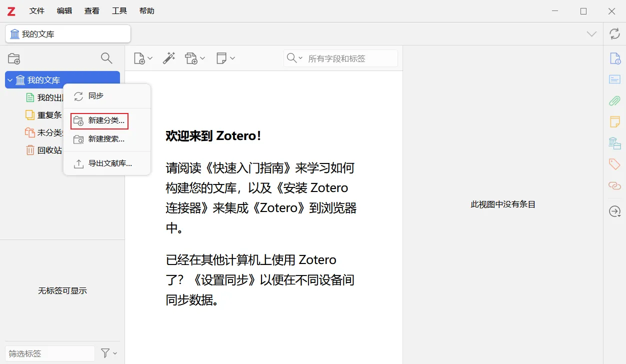Click the 所有字段和标签 search box
This screenshot has height=364, width=626.
coord(350,58)
